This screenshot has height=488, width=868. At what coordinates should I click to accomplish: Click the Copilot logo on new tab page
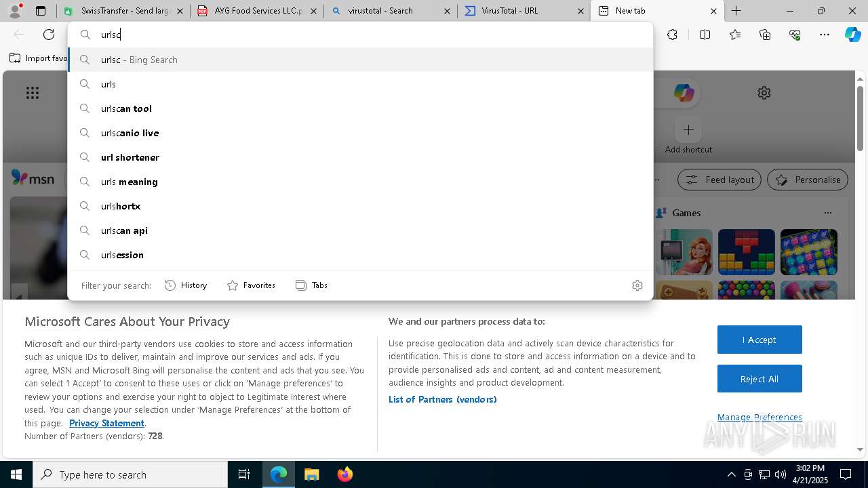tap(684, 93)
